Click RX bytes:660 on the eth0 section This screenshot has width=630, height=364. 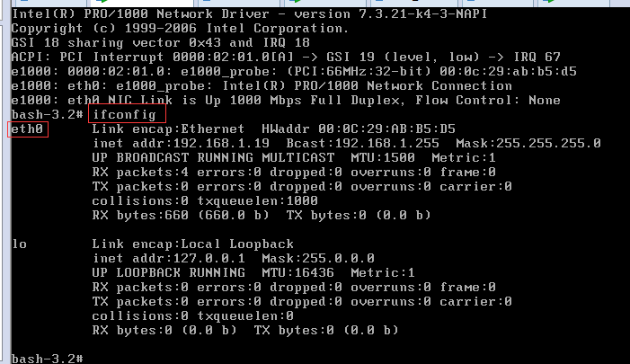[140, 215]
